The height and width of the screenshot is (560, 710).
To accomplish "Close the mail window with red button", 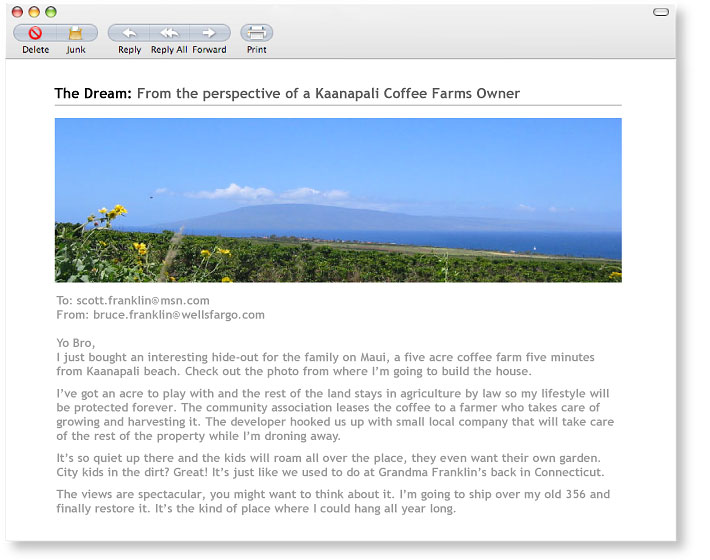I will (17, 12).
